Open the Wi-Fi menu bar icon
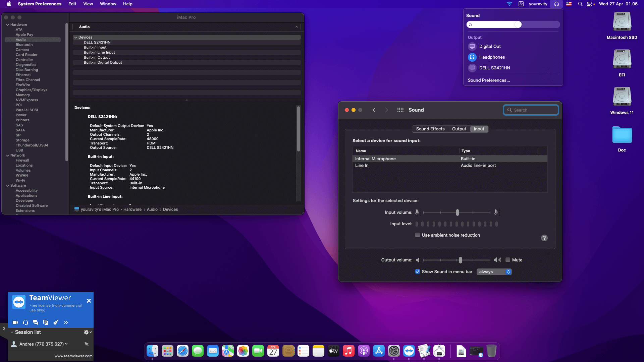 509,4
